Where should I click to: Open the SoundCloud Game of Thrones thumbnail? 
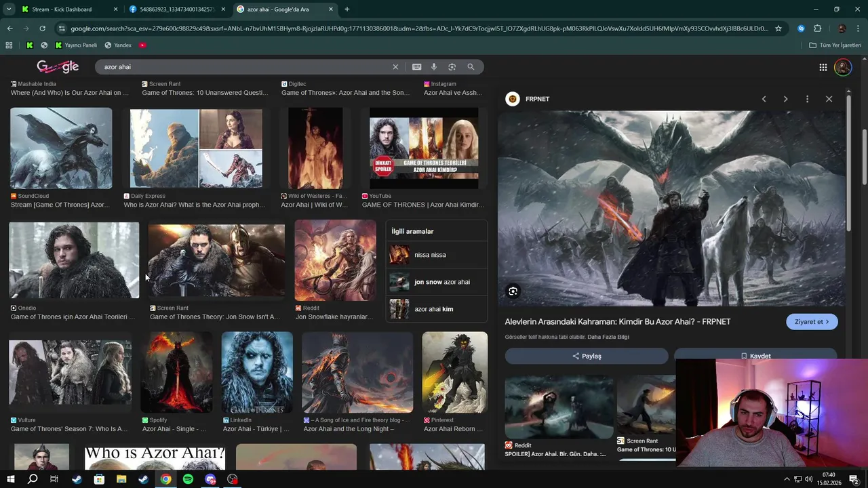point(61,148)
